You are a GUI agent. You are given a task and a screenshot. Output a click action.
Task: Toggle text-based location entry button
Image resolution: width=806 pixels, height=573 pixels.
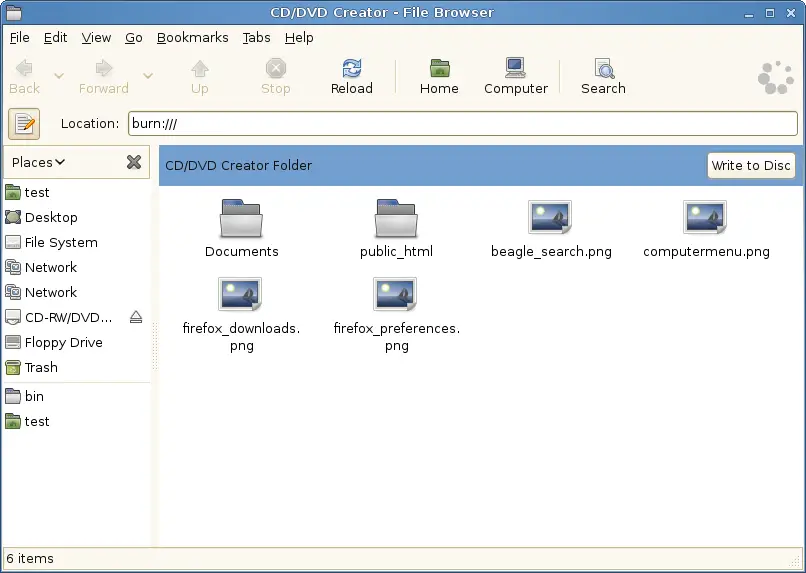click(24, 124)
